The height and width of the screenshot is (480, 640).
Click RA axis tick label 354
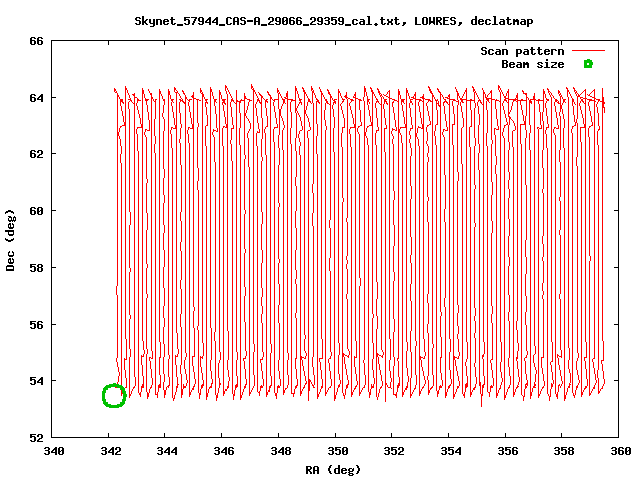[x=451, y=451]
